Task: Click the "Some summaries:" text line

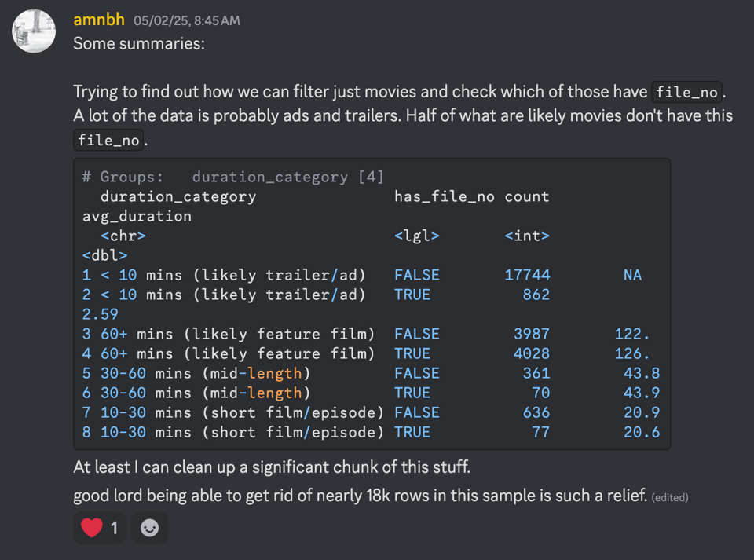Action: [138, 44]
